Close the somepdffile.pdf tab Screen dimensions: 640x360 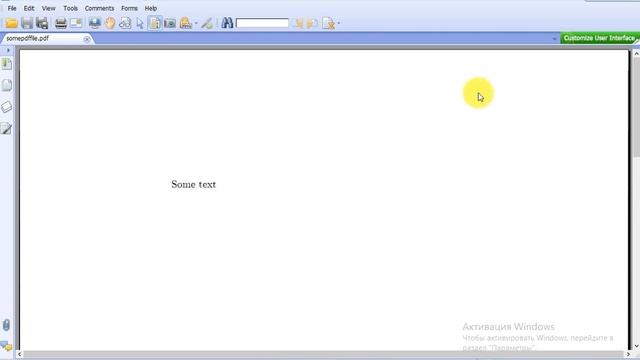tap(87, 39)
